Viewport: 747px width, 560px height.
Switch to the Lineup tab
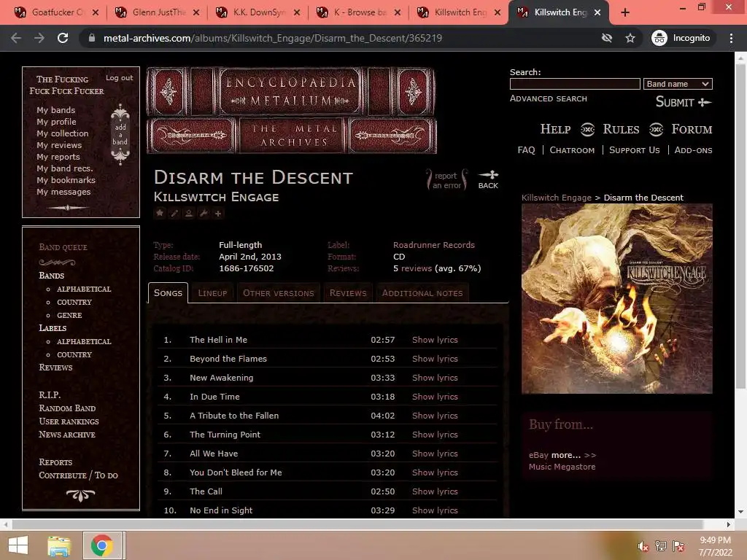(212, 293)
